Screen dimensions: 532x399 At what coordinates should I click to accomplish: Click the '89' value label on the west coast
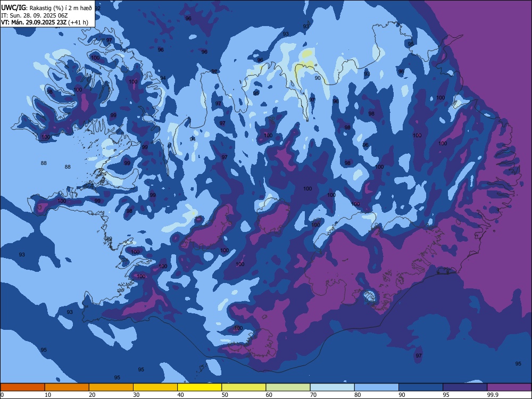(x=109, y=239)
